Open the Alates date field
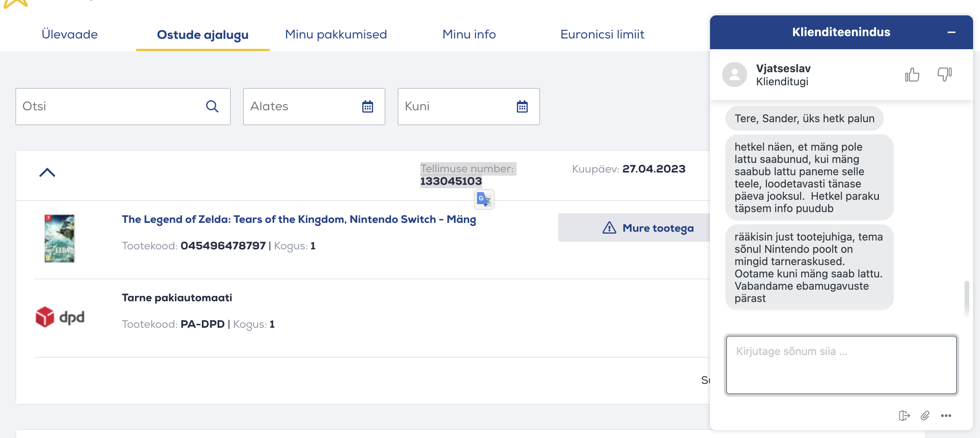 pyautogui.click(x=314, y=106)
